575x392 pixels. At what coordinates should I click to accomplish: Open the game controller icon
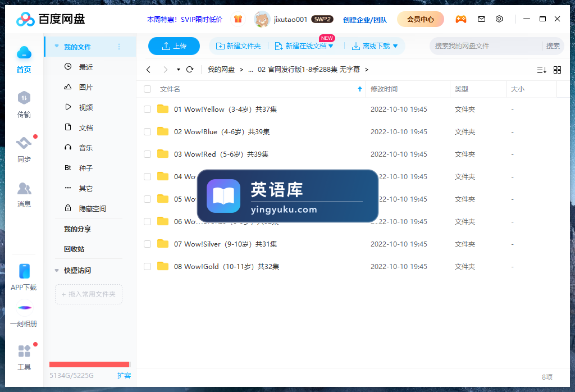pyautogui.click(x=461, y=19)
